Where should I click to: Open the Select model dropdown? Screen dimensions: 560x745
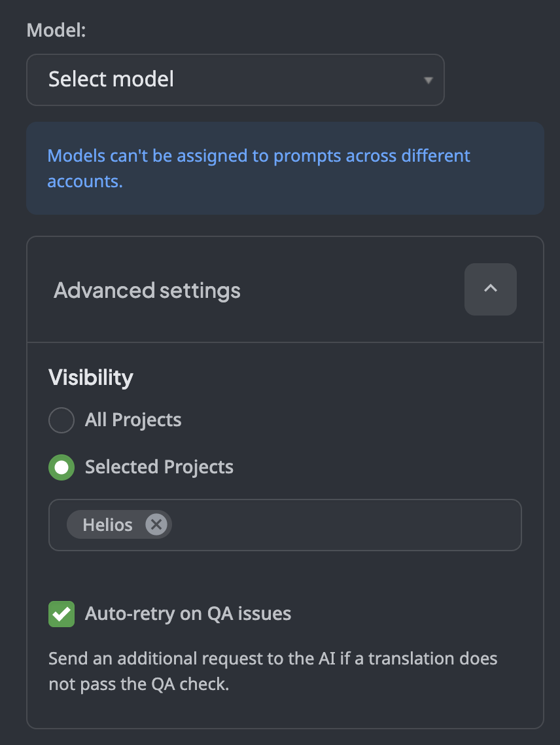pyautogui.click(x=235, y=80)
